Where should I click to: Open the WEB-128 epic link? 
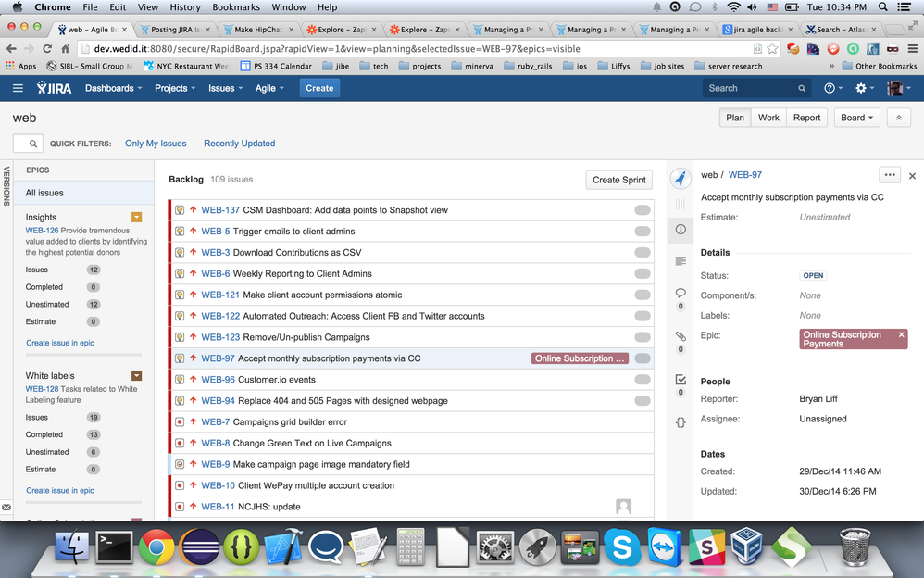42,389
